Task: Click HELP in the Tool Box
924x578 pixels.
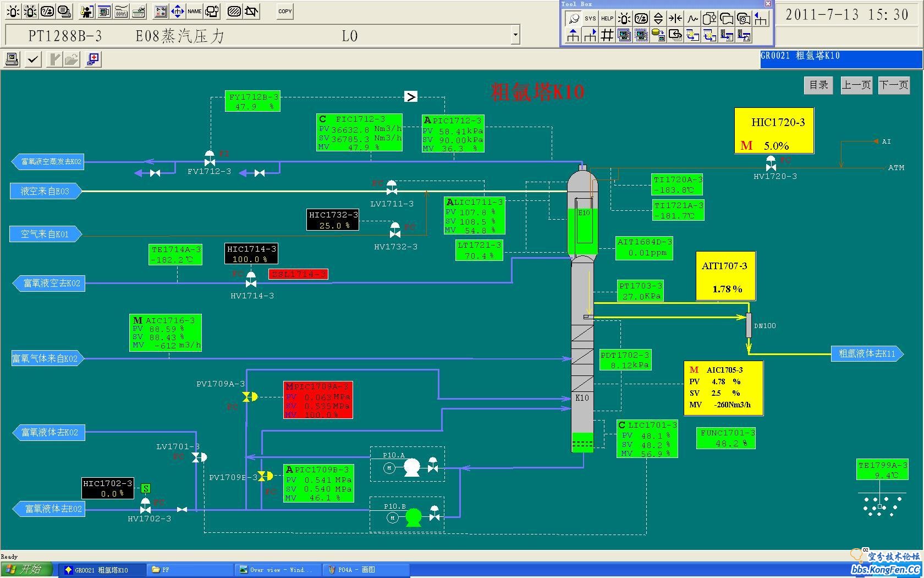Action: coord(607,18)
